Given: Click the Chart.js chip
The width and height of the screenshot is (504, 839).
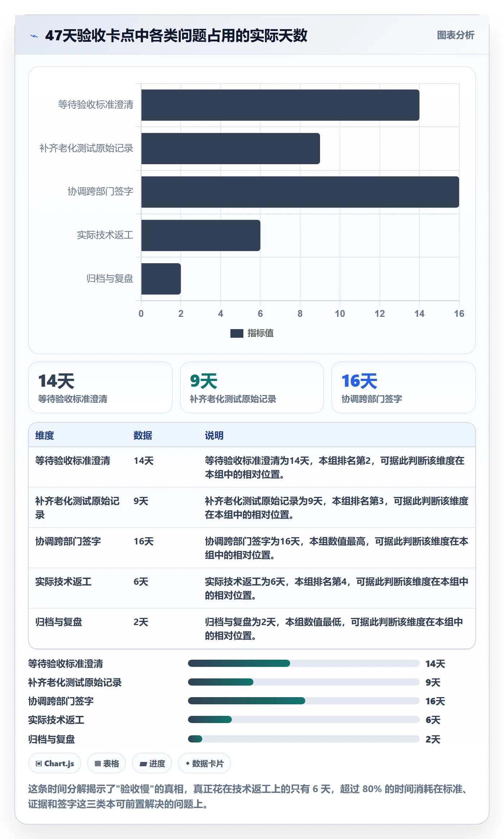Looking at the screenshot, I should (55, 763).
